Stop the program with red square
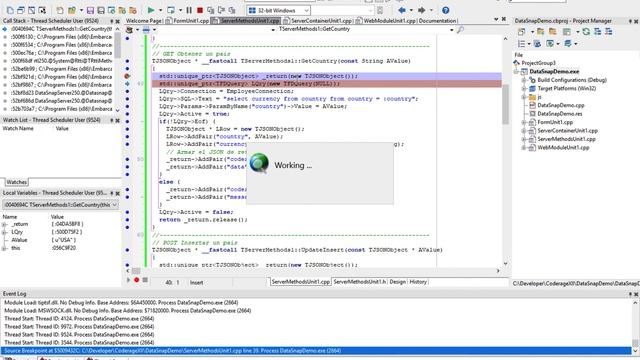 [200, 10]
